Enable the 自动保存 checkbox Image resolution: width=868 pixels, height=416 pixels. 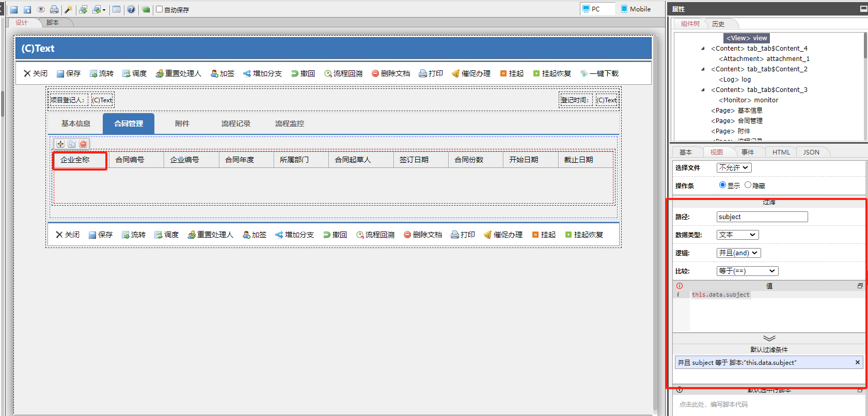point(160,9)
